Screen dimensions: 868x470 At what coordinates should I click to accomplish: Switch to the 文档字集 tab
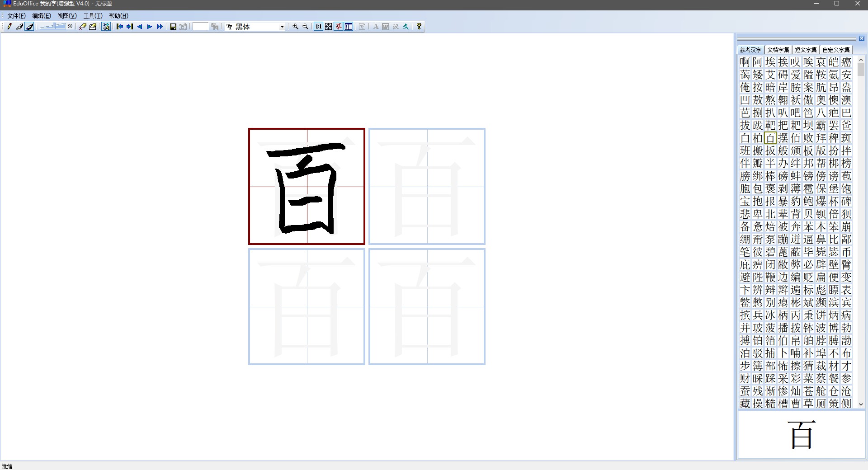[x=778, y=50]
